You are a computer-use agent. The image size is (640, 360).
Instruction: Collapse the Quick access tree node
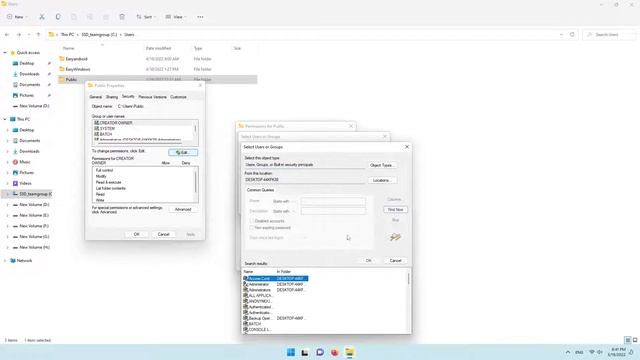tap(5, 53)
